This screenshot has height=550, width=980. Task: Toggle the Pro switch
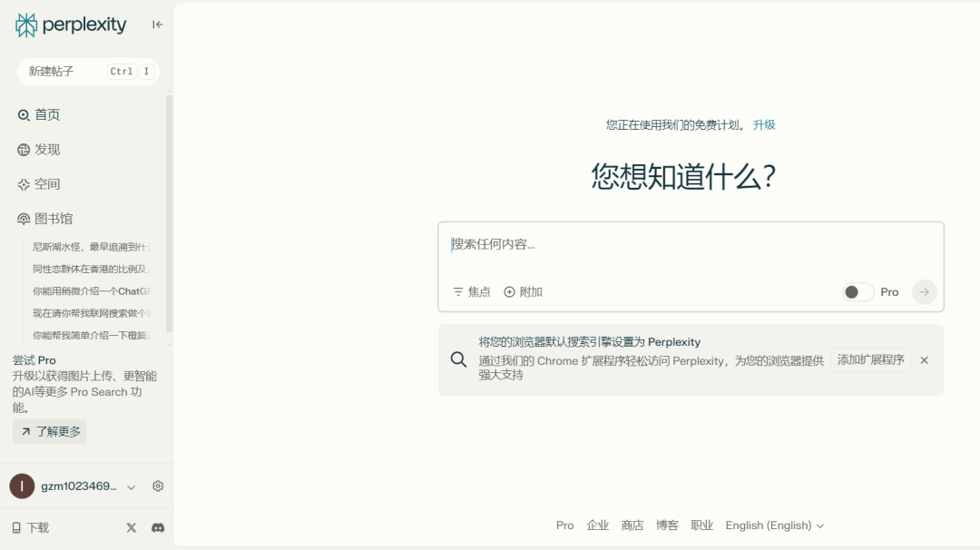tap(858, 292)
